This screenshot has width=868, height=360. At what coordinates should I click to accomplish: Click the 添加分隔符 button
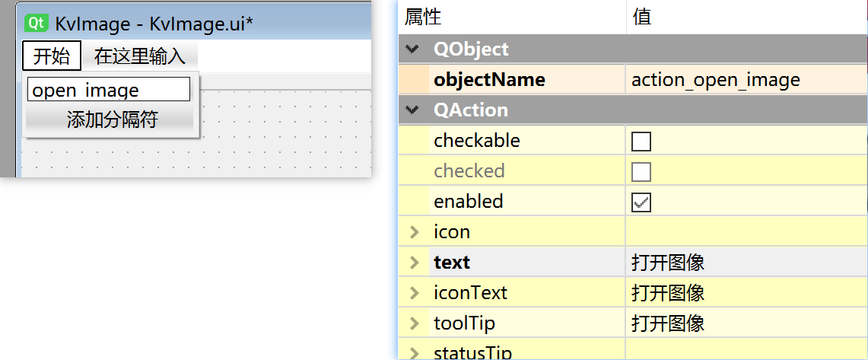(x=111, y=119)
